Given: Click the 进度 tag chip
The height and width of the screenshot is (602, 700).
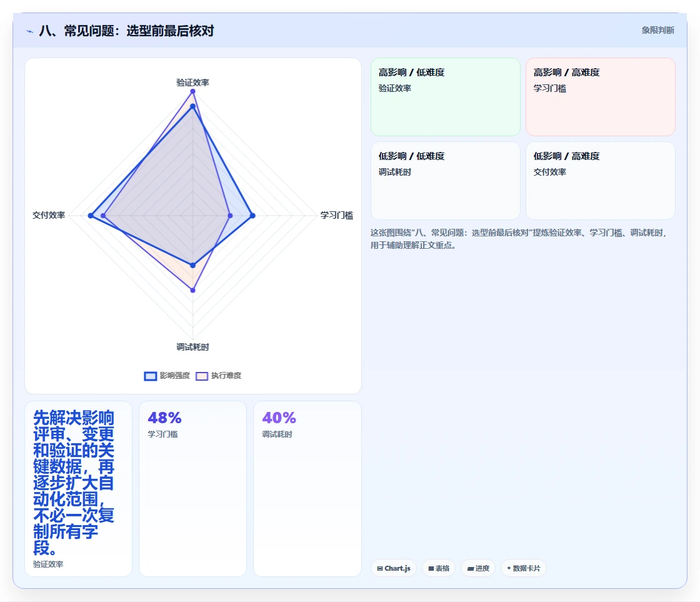Looking at the screenshot, I should point(478,568).
